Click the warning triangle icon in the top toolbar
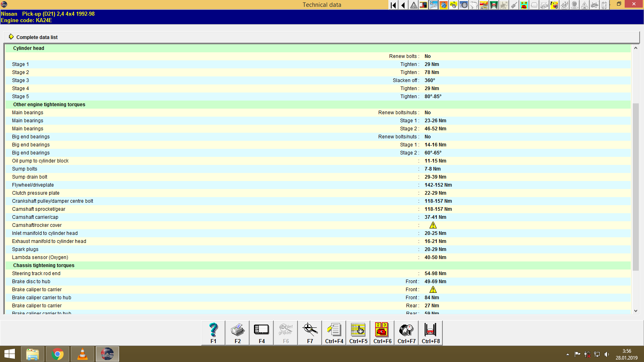644x362 pixels. (413, 5)
